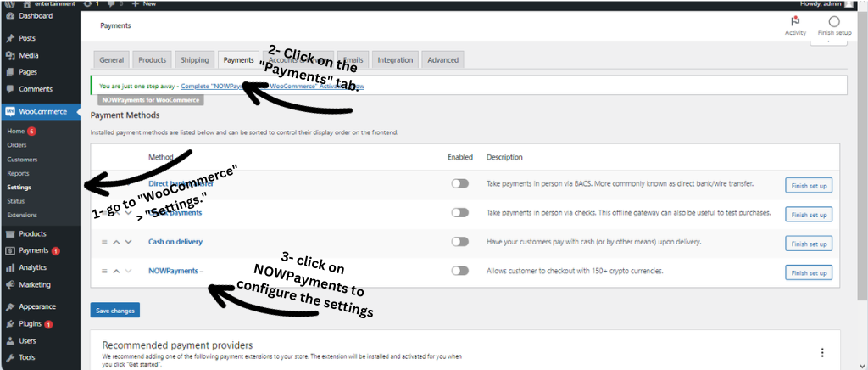The height and width of the screenshot is (370, 868).
Task: Open Recommended payment providers three-dot menu
Action: [821, 352]
